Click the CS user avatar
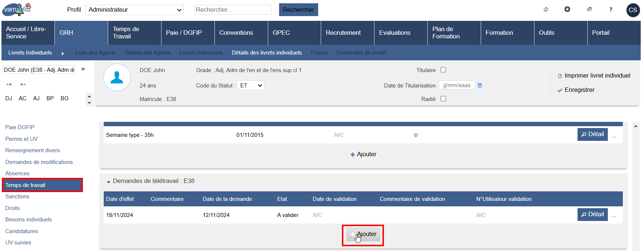Viewport: 644px width, 251px height. click(633, 10)
